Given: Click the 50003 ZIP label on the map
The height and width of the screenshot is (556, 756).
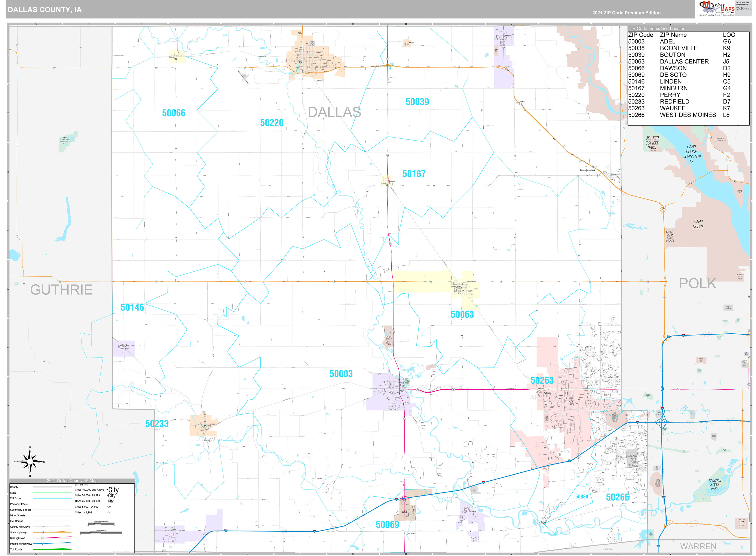Looking at the screenshot, I should pos(341,374).
